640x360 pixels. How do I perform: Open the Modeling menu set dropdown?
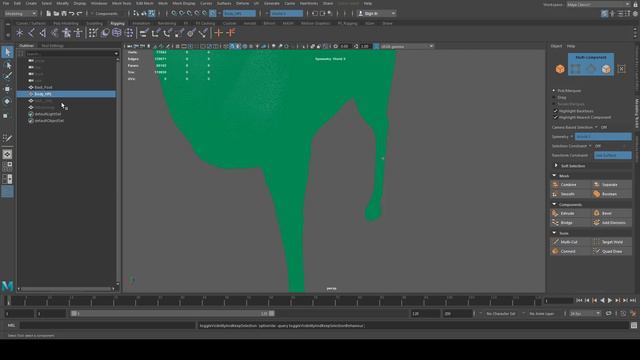20,13
